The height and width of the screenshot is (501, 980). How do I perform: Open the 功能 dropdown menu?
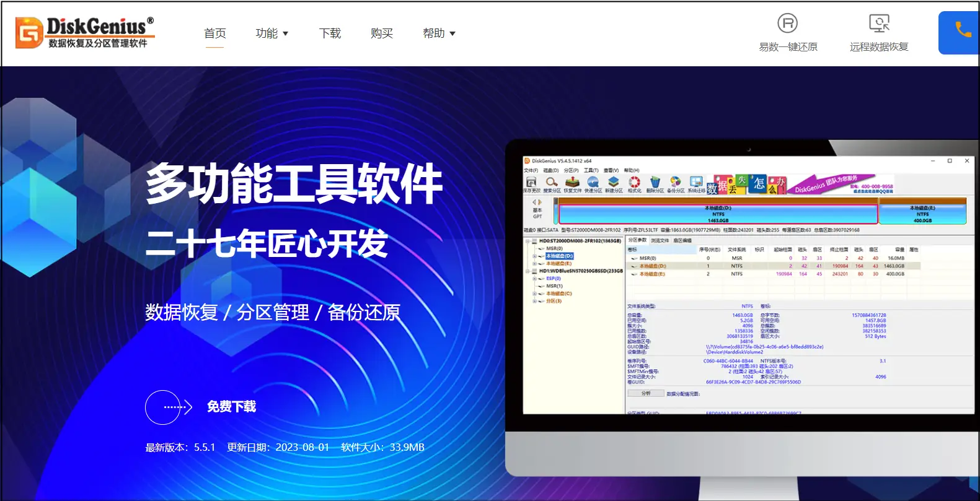pyautogui.click(x=271, y=33)
